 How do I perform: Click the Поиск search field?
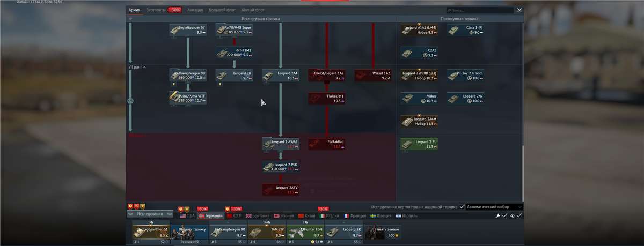[x=479, y=10]
